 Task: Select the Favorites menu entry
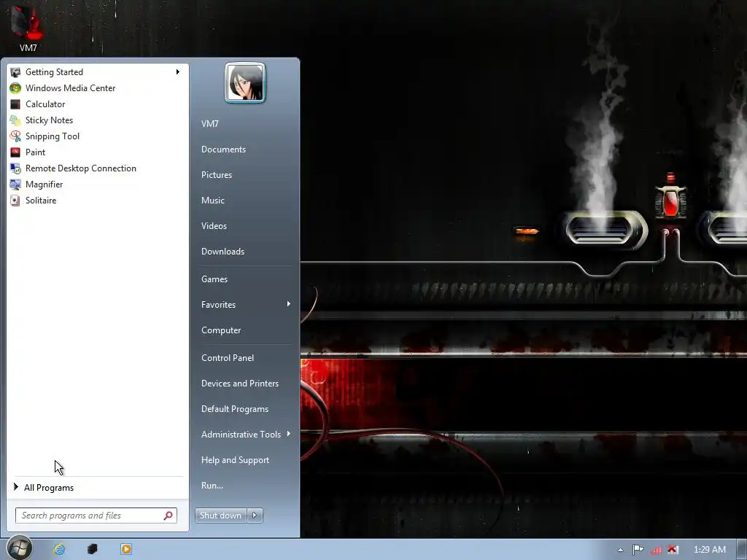coord(218,305)
